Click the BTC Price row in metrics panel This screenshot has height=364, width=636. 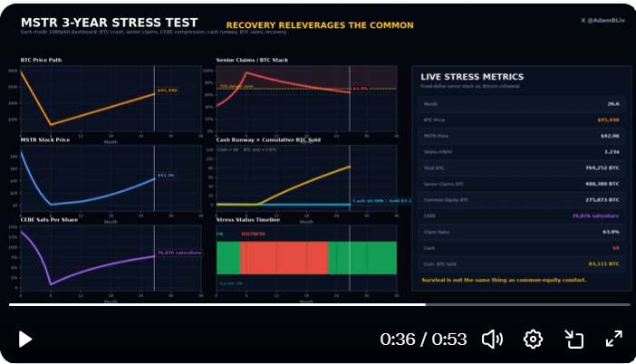pyautogui.click(x=521, y=120)
